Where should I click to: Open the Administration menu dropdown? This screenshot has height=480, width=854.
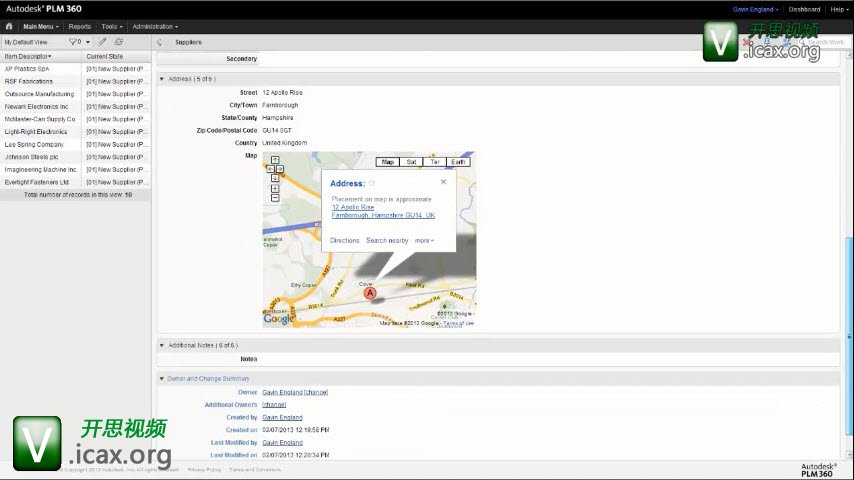click(x=155, y=26)
